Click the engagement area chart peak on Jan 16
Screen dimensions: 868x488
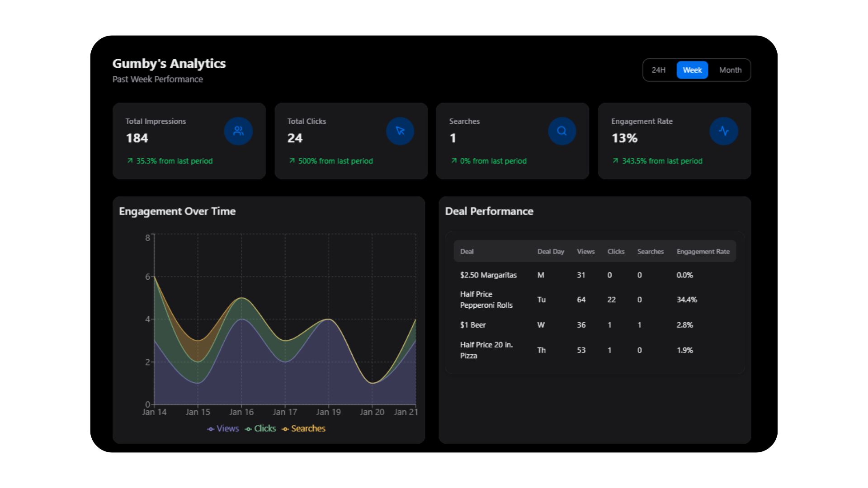pyautogui.click(x=242, y=298)
